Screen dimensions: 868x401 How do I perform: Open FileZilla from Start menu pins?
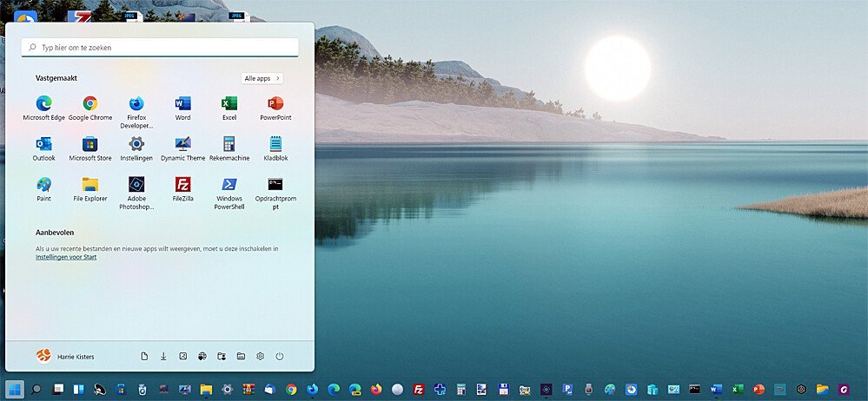click(x=182, y=188)
